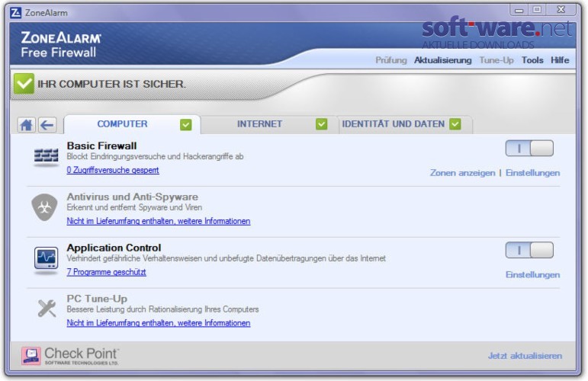The height and width of the screenshot is (381, 588).
Task: Open Basic Firewall Einstellungen link
Action: [532, 173]
